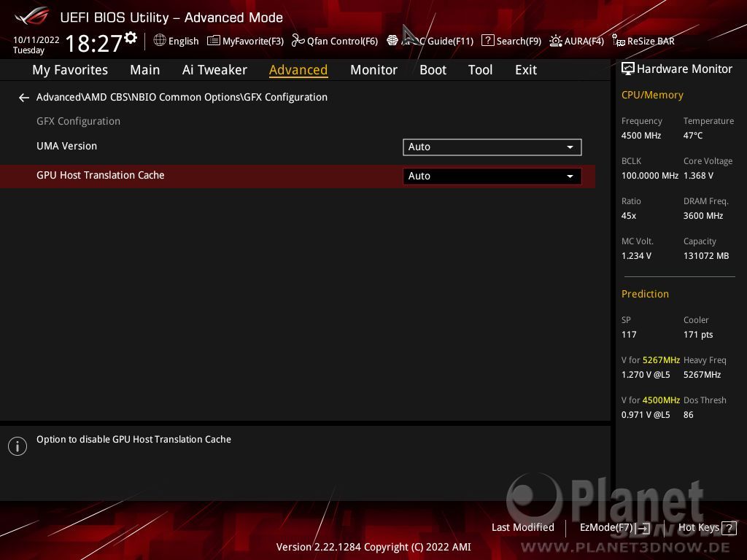The height and width of the screenshot is (560, 747).
Task: Switch to the Tool tab
Action: (x=480, y=70)
